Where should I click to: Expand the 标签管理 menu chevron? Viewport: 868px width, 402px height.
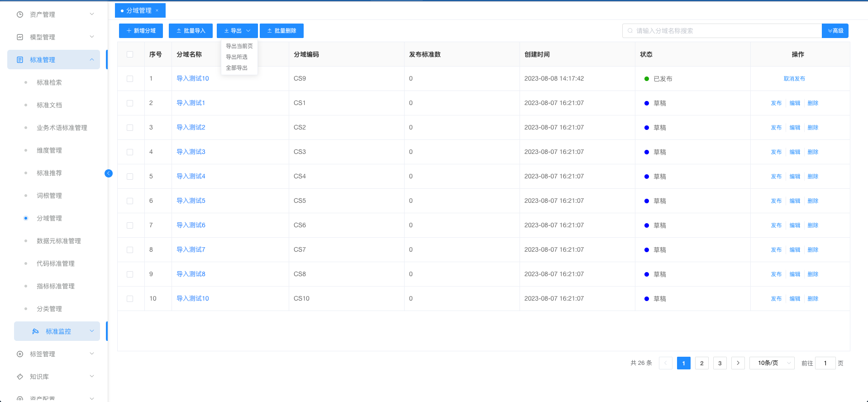[x=92, y=354]
